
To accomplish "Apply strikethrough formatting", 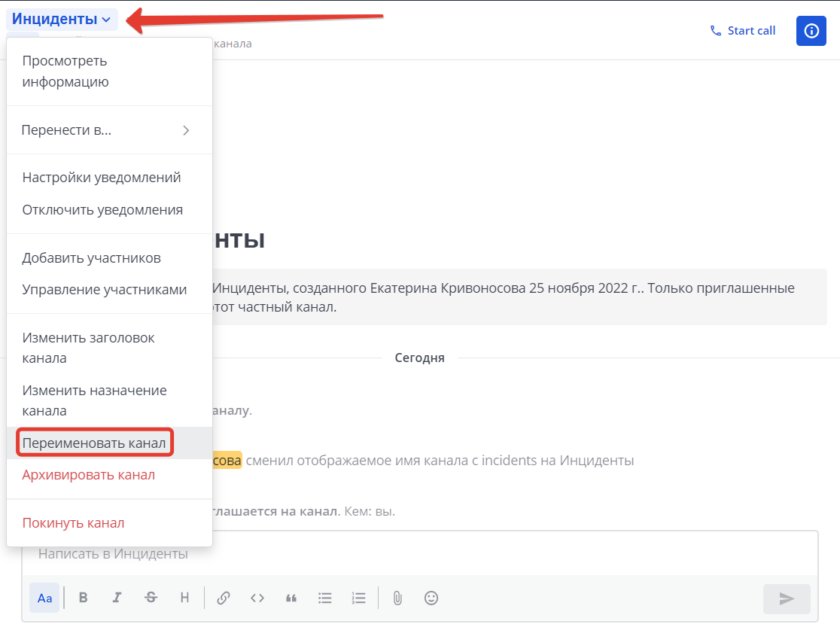I will [151, 598].
